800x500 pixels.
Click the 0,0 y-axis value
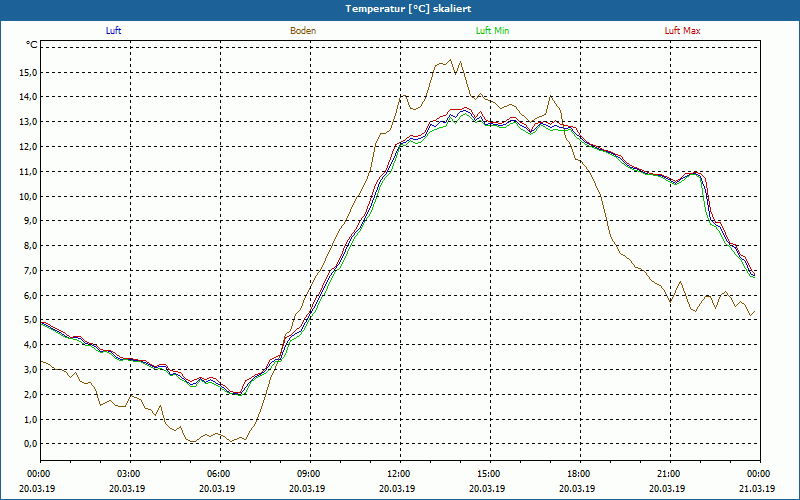(x=30, y=444)
